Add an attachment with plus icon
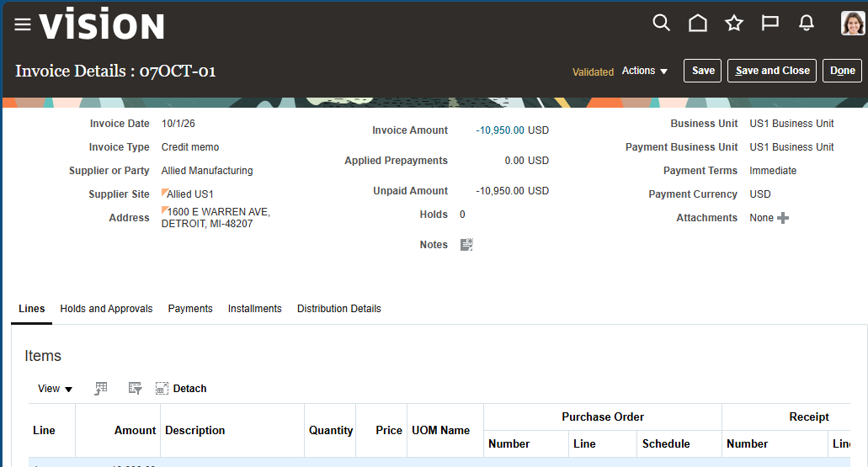This screenshot has width=868, height=467. pos(783,218)
